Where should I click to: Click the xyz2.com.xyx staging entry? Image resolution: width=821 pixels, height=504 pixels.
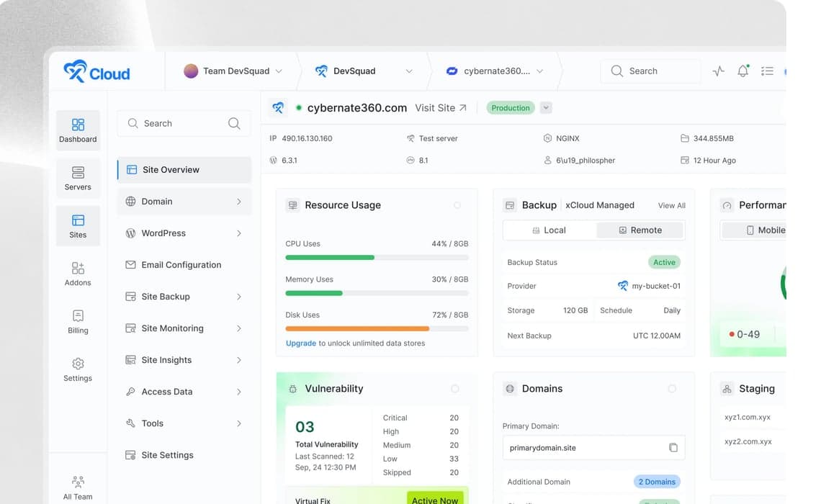(748, 441)
